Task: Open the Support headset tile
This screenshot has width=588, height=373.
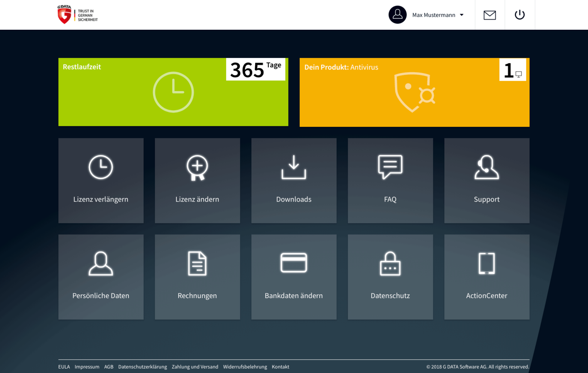Action: (487, 180)
